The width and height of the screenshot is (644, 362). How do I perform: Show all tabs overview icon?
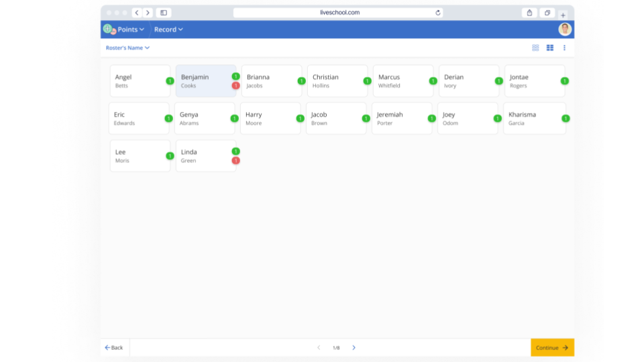coord(547,13)
